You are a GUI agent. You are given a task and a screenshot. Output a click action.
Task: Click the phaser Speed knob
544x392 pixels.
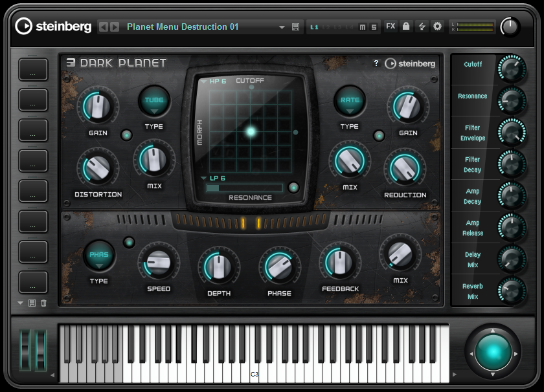pos(159,263)
